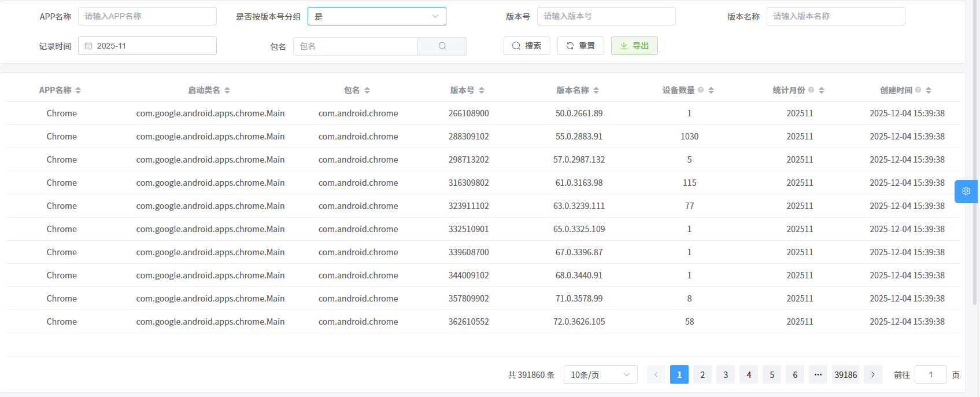The height and width of the screenshot is (397, 980).
Task: Click the sort arrows beside 设备数量 header
Action: (711, 90)
